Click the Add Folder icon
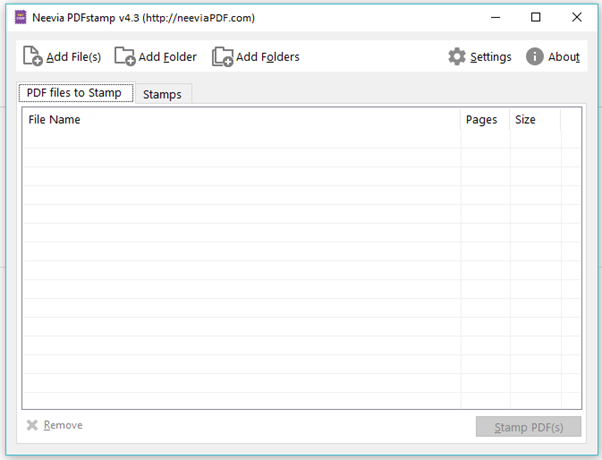602x460 pixels. coord(125,56)
